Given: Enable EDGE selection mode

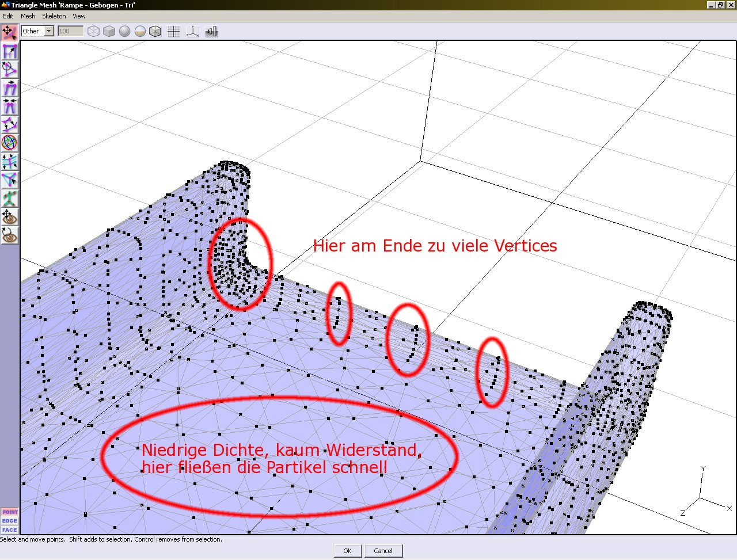Looking at the screenshot, I should tap(10, 521).
